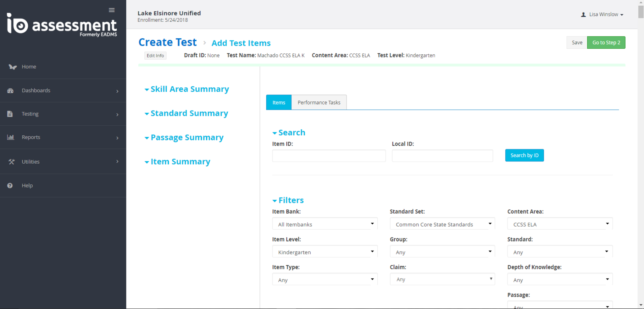The image size is (644, 309).
Task: Click the Help question mark icon
Action: pyautogui.click(x=10, y=186)
